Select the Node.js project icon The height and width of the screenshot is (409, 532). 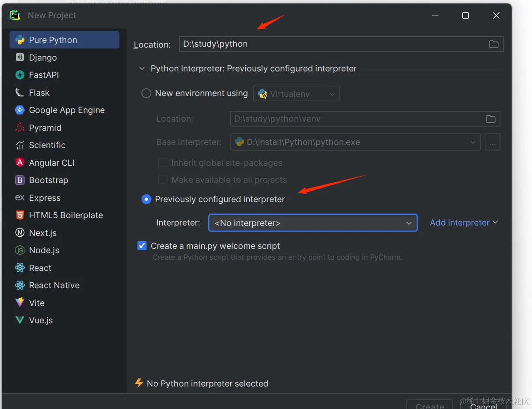click(20, 250)
